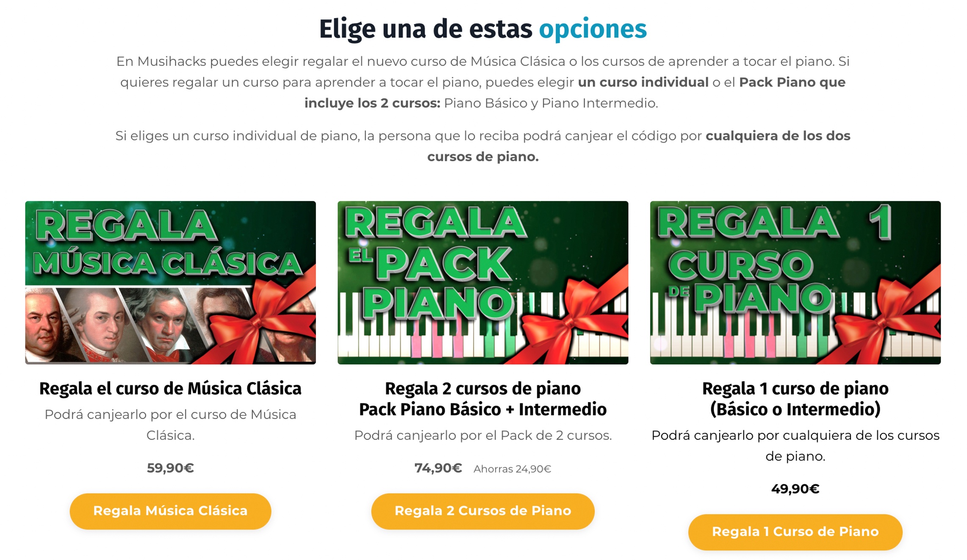Image resolution: width=967 pixels, height=560 pixels.
Task: Open the Regala 1 Curso de Piano banner
Action: (795, 282)
